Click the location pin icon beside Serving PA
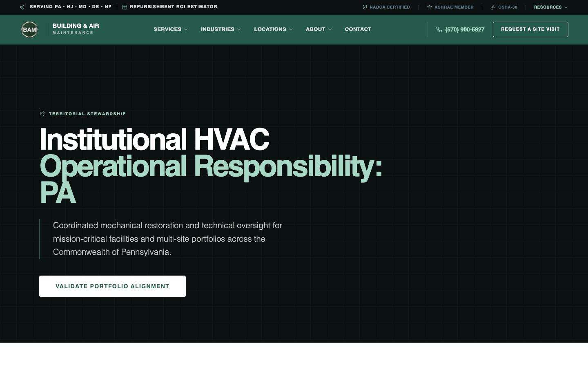 22,7
